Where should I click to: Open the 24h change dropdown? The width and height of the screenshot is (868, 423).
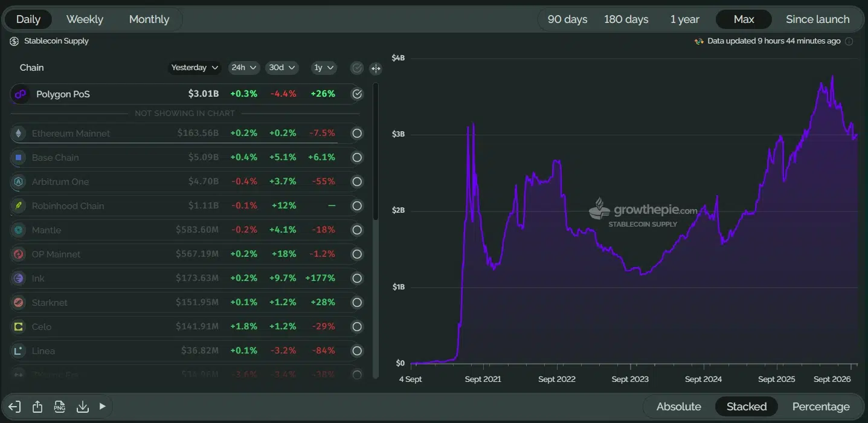[244, 68]
